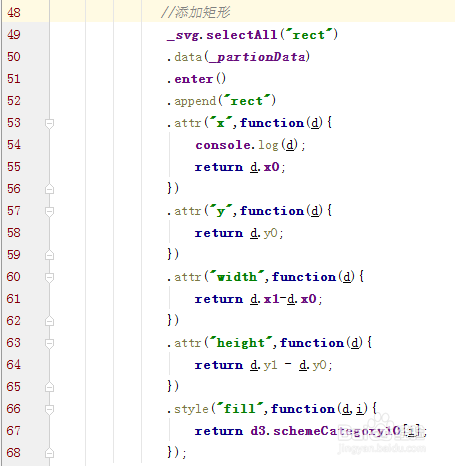Click closing brace on line 65

(170, 386)
